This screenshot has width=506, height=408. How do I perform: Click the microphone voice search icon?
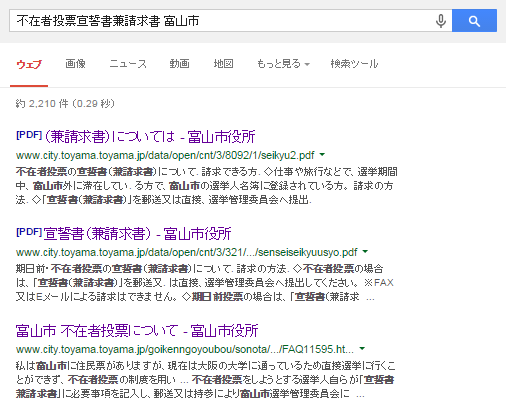(x=441, y=21)
